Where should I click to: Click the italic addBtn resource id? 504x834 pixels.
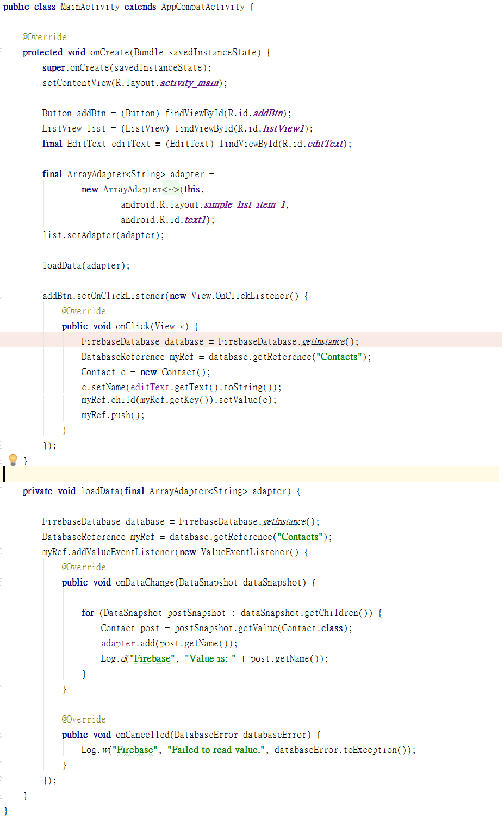click(268, 113)
